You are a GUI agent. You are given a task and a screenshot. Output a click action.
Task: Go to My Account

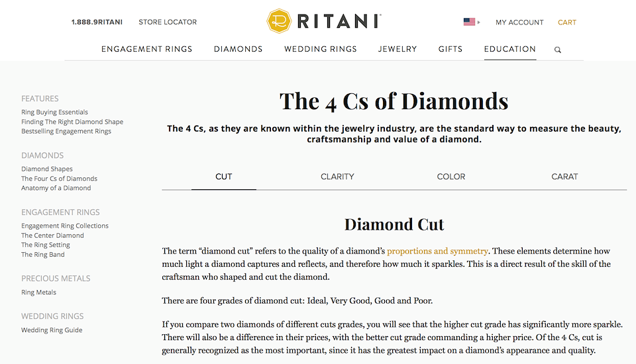pos(519,23)
